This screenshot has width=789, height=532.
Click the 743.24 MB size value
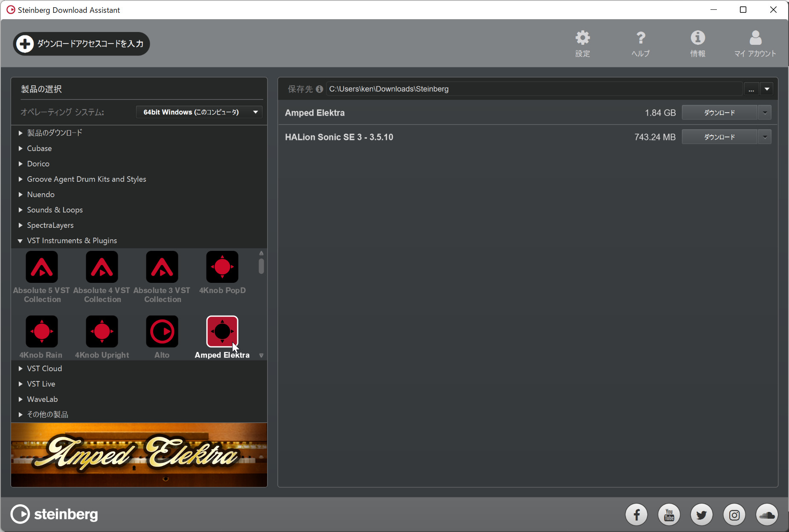tap(655, 137)
